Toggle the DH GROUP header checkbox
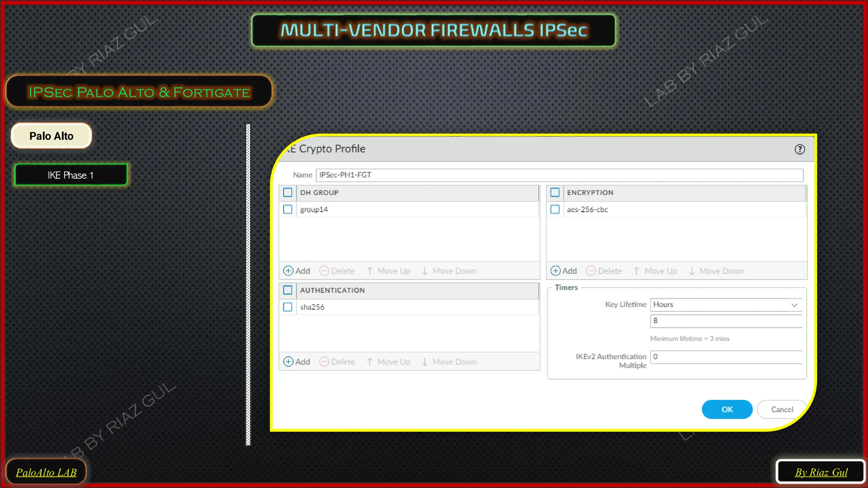 tap(288, 192)
